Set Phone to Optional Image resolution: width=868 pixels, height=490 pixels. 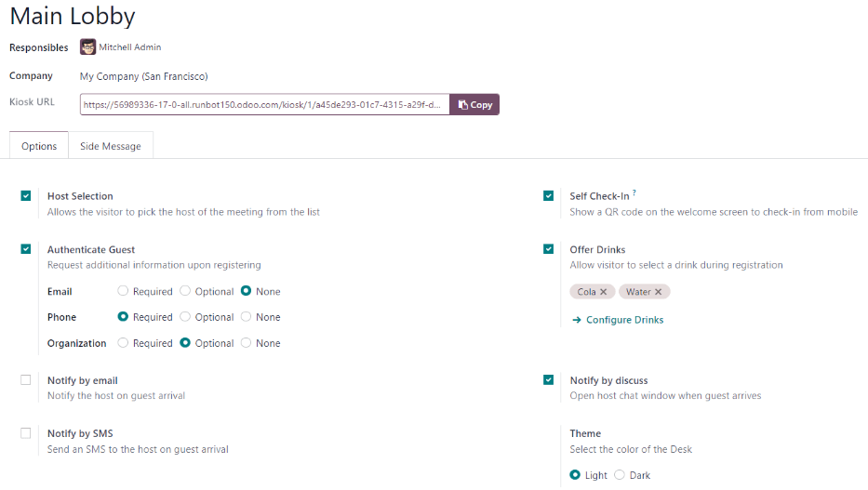coord(185,317)
